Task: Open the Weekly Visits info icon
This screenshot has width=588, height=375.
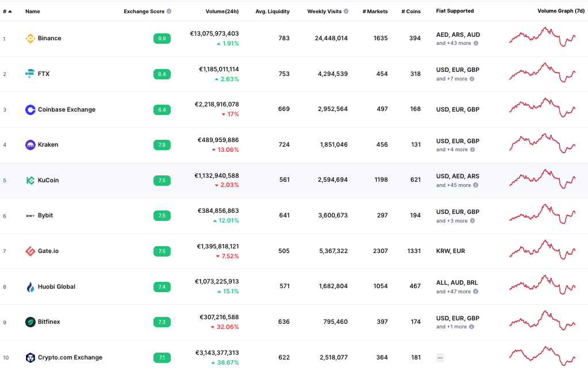Action: tap(346, 12)
